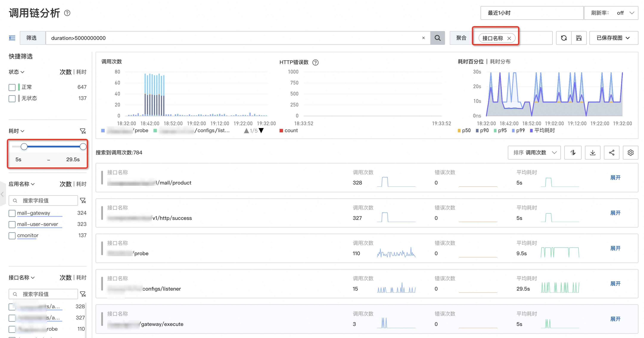Open the 排序 调用次数 dropdown

pyautogui.click(x=534, y=153)
